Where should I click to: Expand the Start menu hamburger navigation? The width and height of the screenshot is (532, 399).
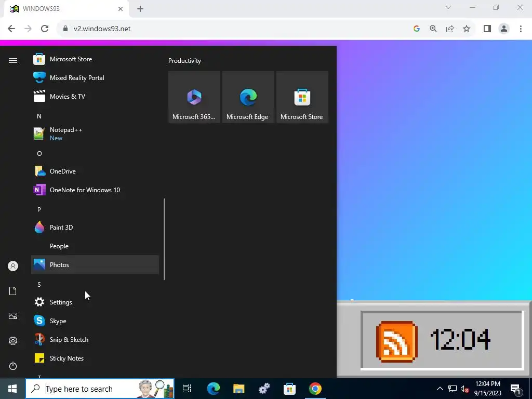13,60
